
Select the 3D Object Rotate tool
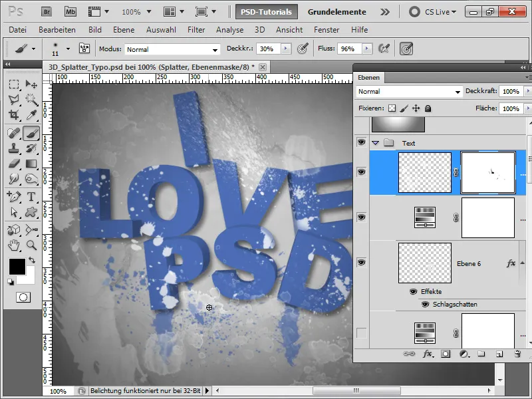[x=13, y=229]
